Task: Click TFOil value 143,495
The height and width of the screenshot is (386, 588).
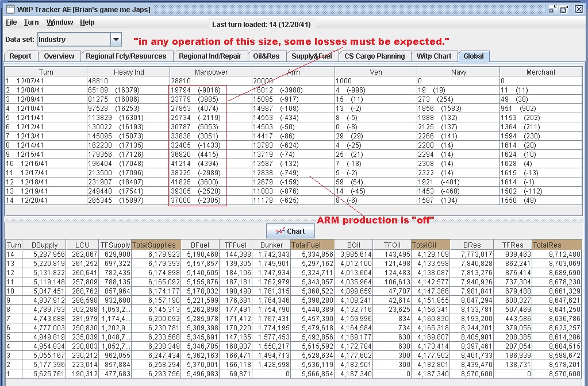Action: (392, 254)
